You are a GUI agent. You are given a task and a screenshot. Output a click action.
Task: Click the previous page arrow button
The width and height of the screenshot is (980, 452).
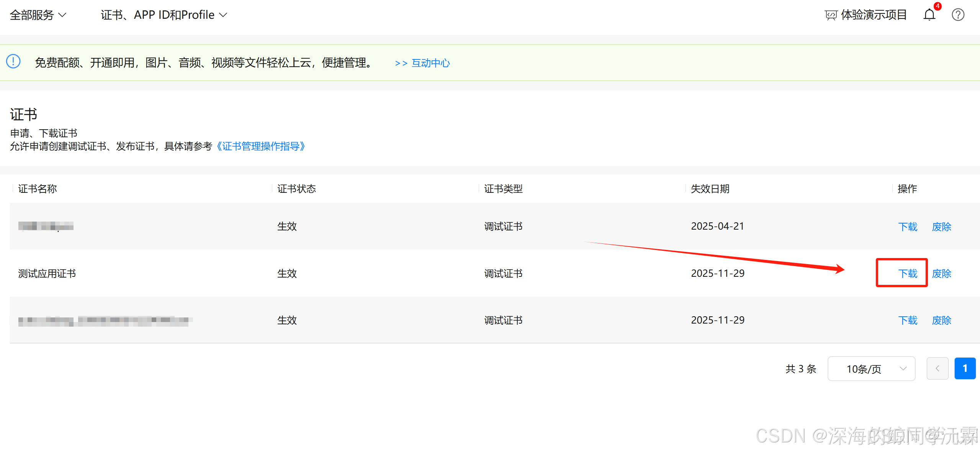(x=937, y=368)
